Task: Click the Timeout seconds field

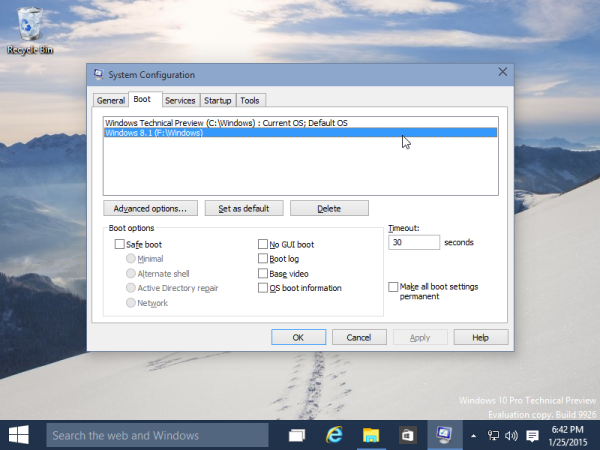Action: pos(414,242)
